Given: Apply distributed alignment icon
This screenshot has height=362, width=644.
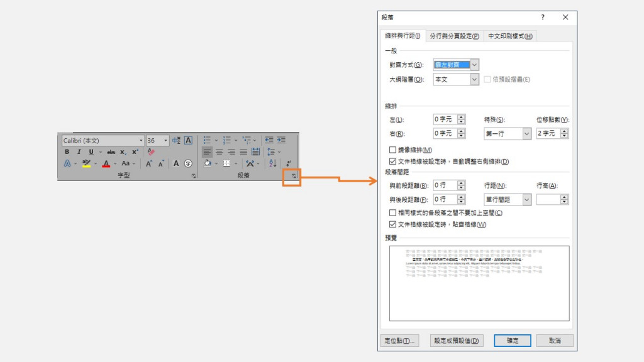Looking at the screenshot, I should (x=255, y=152).
